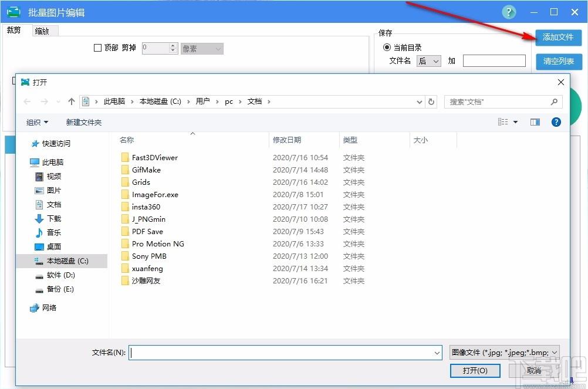The height and width of the screenshot is (389, 588).
Task: Enable the 顶部 剪掉 checkbox
Action: 98,48
